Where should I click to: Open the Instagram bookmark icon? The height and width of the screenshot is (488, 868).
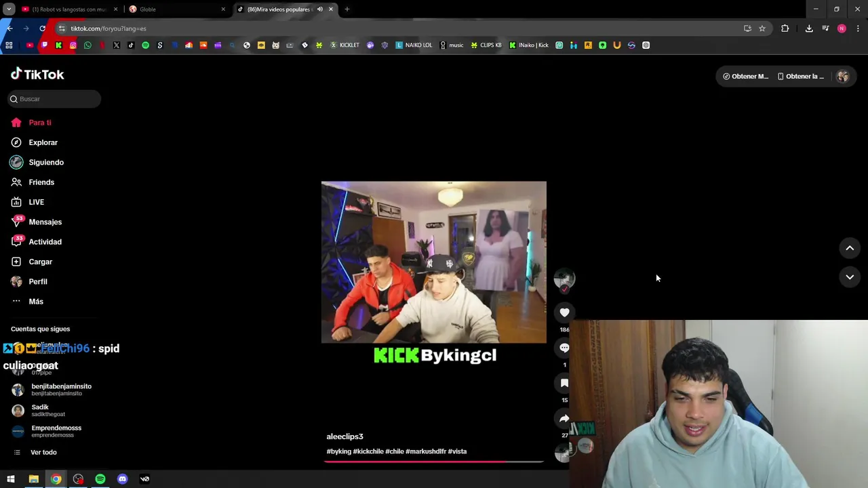73,45
